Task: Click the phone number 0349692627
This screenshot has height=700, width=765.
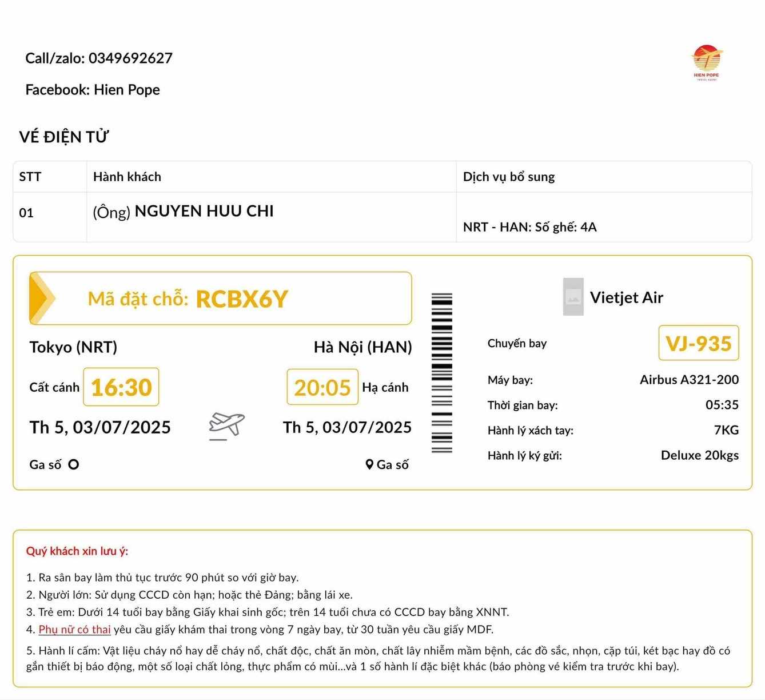Action: click(130, 58)
